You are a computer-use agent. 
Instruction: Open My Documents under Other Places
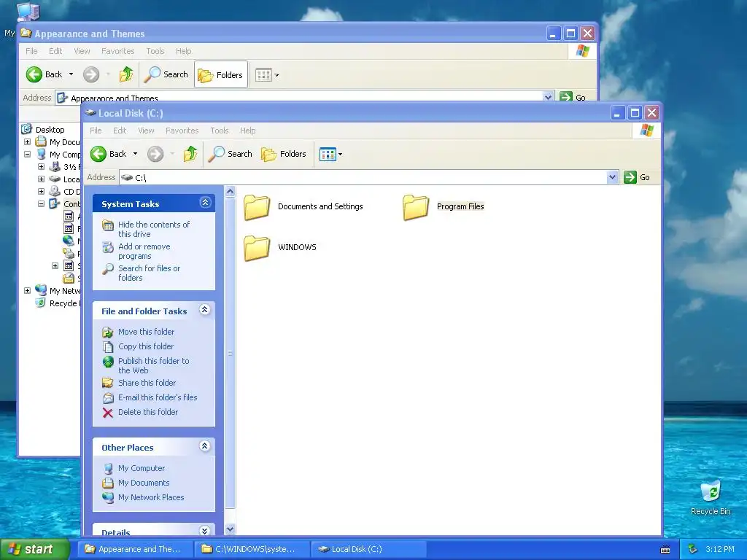click(x=144, y=483)
